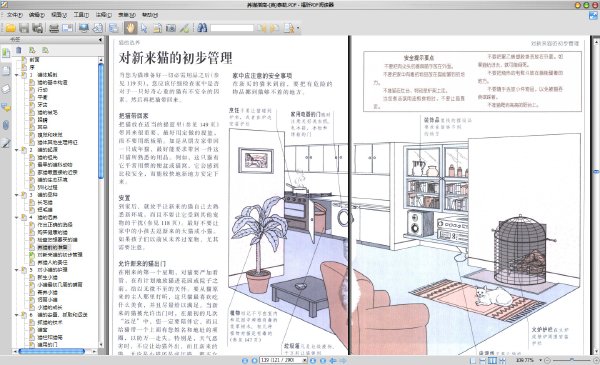Click the zoom out minus button
600x365 pixels.
click(x=547, y=360)
